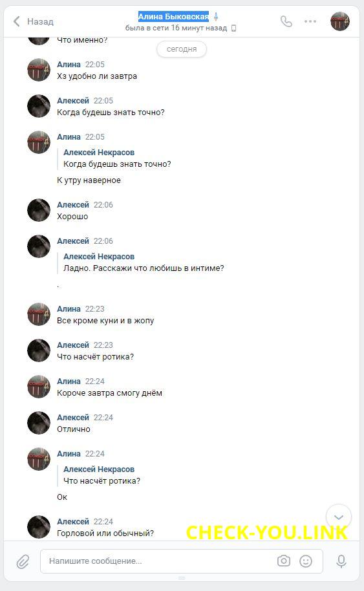Click the mobile device status icon in header
The width and height of the screenshot is (364, 591).
coord(233,28)
